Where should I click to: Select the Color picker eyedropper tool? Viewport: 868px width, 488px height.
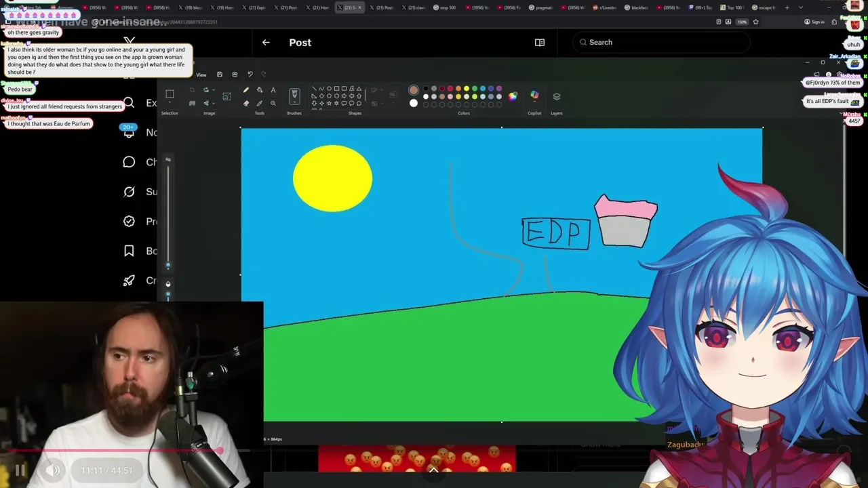(x=260, y=103)
